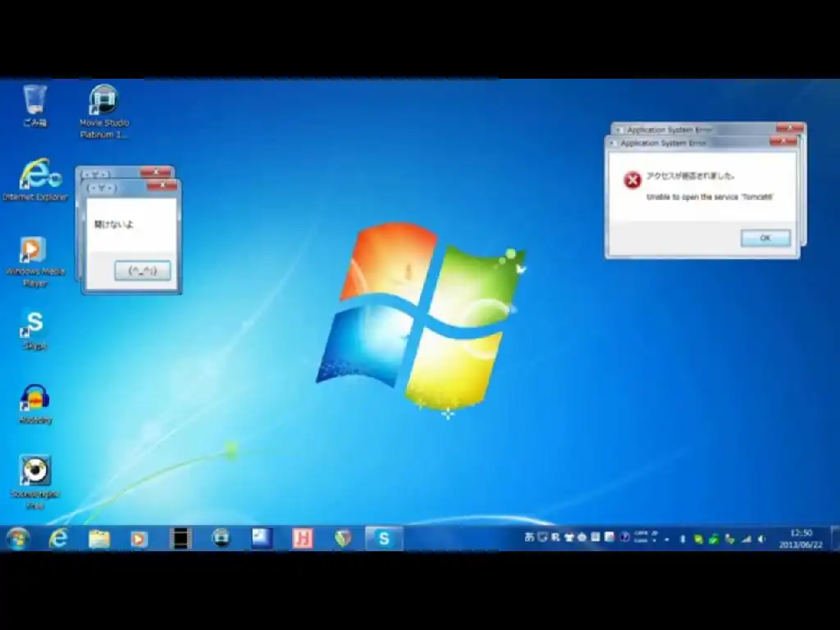Viewport: 840px width, 630px height.
Task: Select the Recycle Bin desktop icon
Action: [34, 106]
